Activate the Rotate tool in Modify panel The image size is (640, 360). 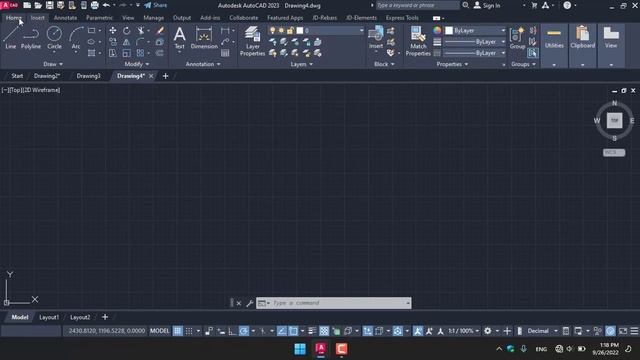point(127,31)
